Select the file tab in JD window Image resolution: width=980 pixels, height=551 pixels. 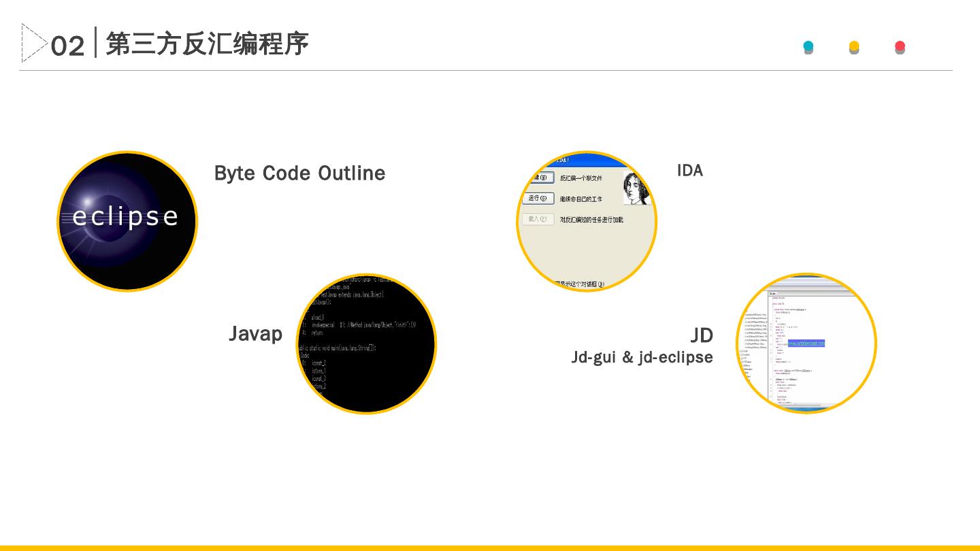point(774,293)
